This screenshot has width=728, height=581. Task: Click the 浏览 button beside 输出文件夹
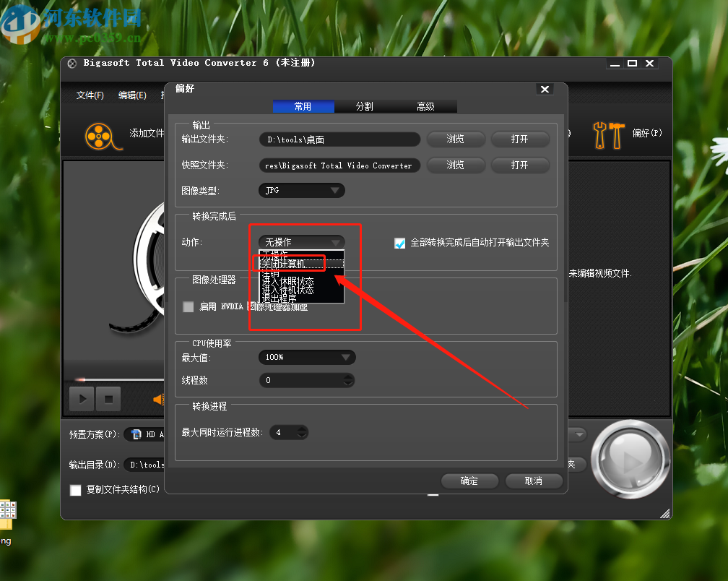(x=456, y=139)
